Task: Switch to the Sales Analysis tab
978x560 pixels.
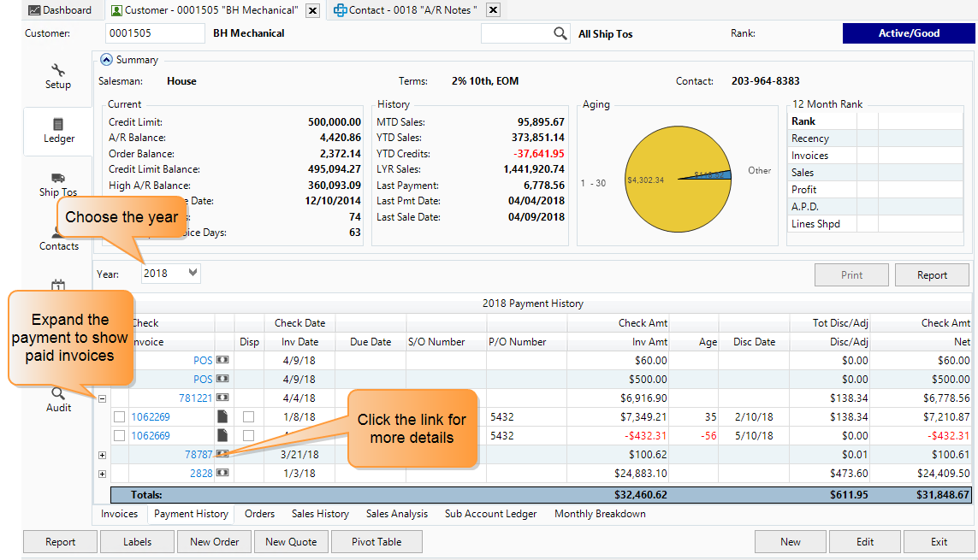Action: [396, 514]
